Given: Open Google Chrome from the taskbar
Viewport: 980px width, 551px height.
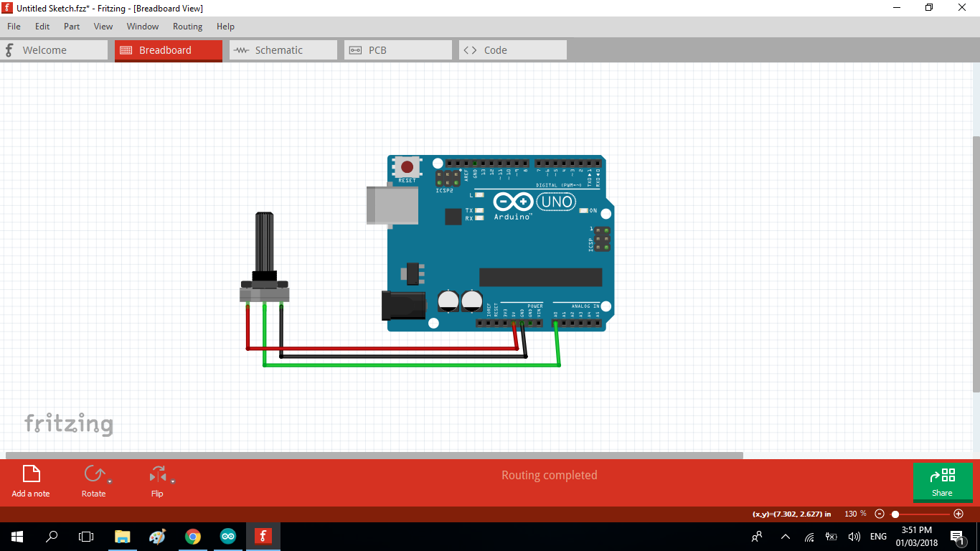Looking at the screenshot, I should coord(192,536).
